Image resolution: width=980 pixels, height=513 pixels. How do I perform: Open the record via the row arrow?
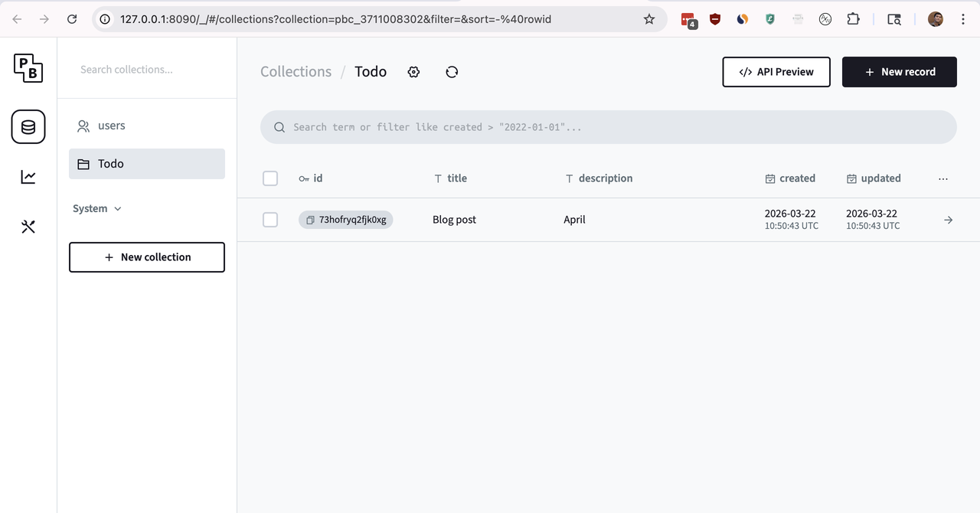pos(948,220)
